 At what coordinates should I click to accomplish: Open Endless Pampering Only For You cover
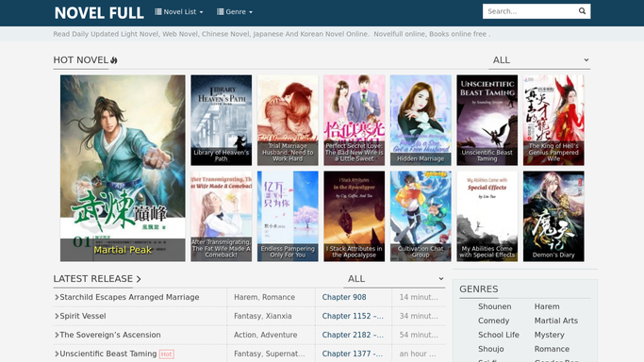288,216
